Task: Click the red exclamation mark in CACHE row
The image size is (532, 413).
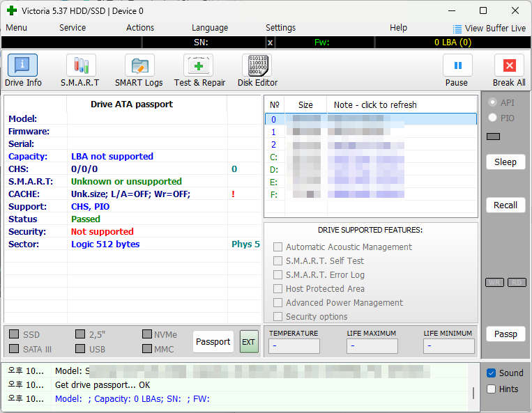Action: [x=233, y=194]
